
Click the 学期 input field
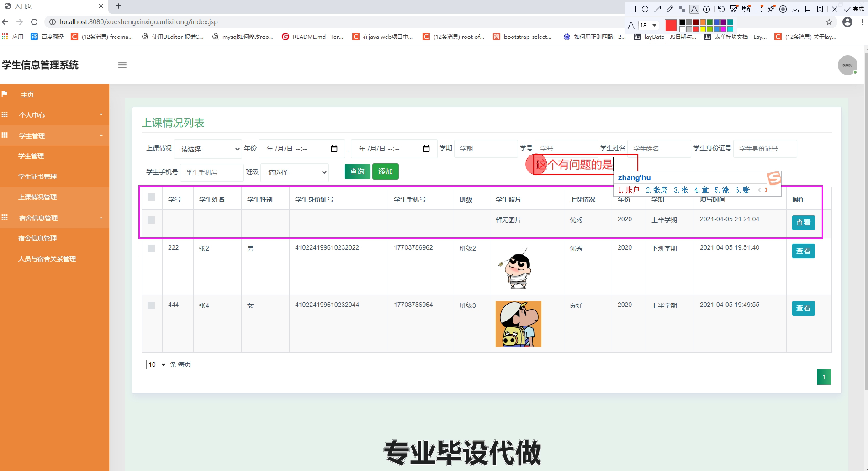click(x=486, y=149)
